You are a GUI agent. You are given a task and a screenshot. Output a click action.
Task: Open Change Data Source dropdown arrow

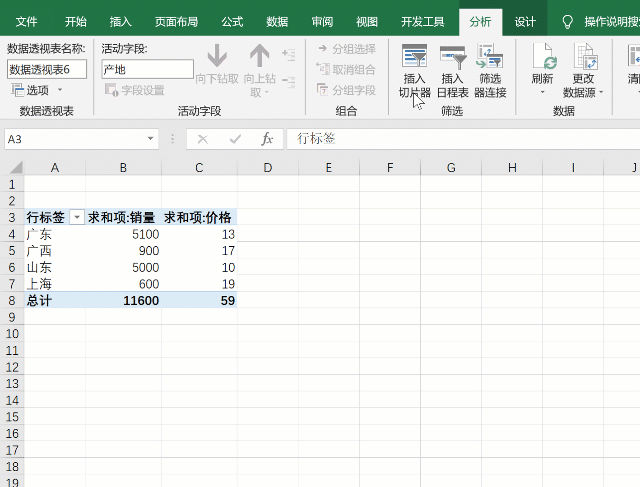tap(601, 93)
